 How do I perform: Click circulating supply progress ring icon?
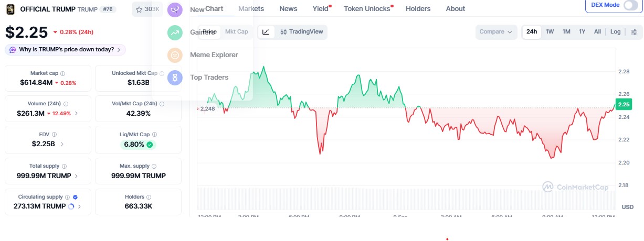71,206
